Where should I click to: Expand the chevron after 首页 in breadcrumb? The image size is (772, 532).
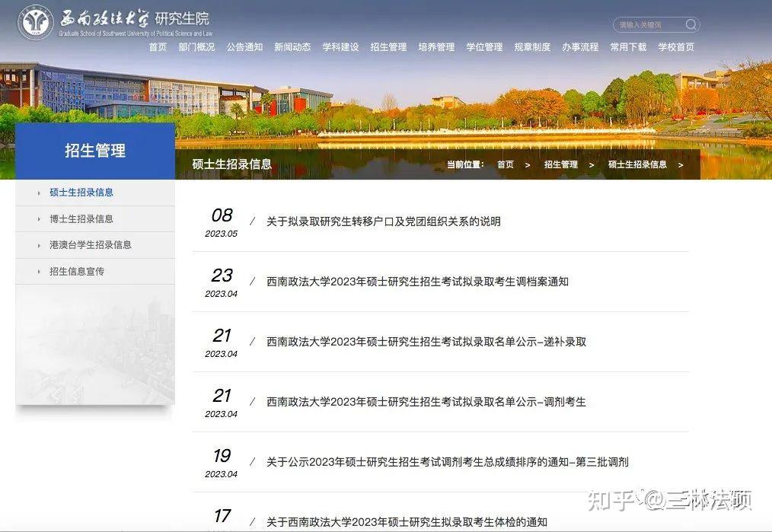526,164
